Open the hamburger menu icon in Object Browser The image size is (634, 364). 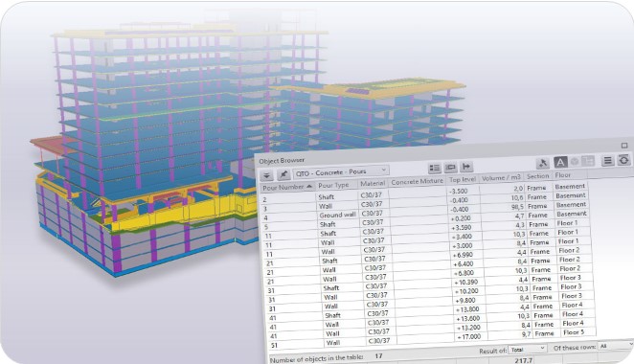pyautogui.click(x=607, y=161)
